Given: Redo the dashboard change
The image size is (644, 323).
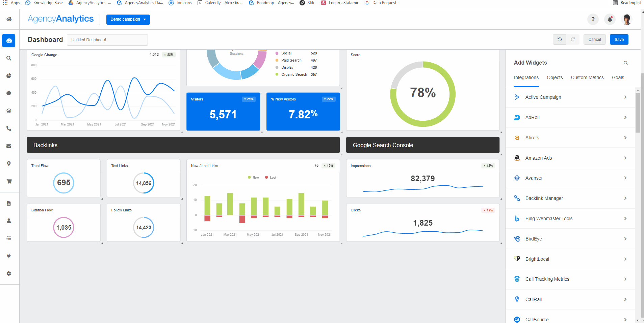Looking at the screenshot, I should click(573, 40).
